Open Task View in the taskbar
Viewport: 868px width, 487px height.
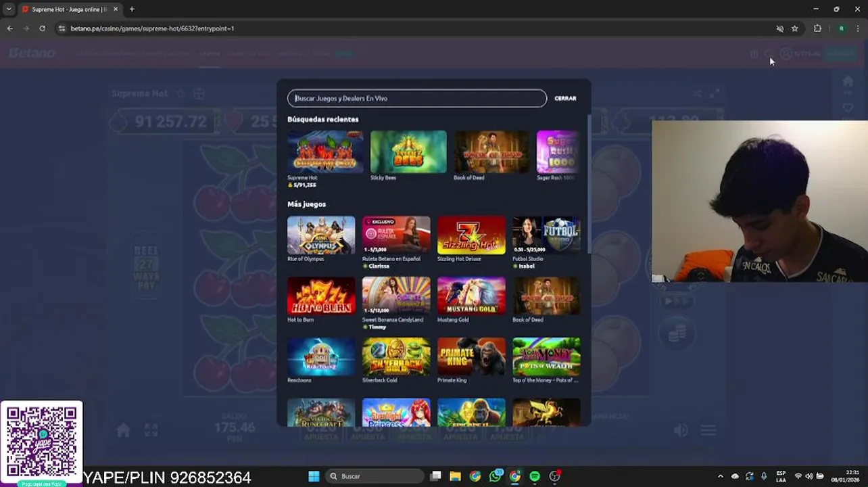coord(436,476)
